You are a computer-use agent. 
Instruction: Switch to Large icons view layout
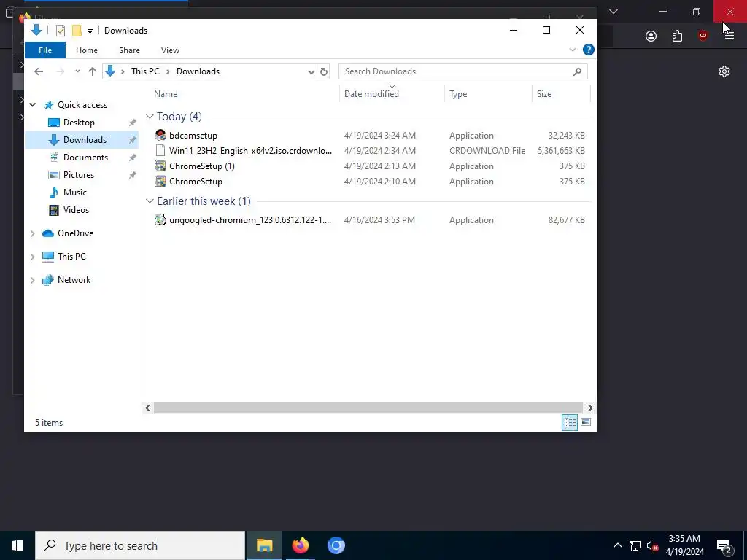coord(586,422)
